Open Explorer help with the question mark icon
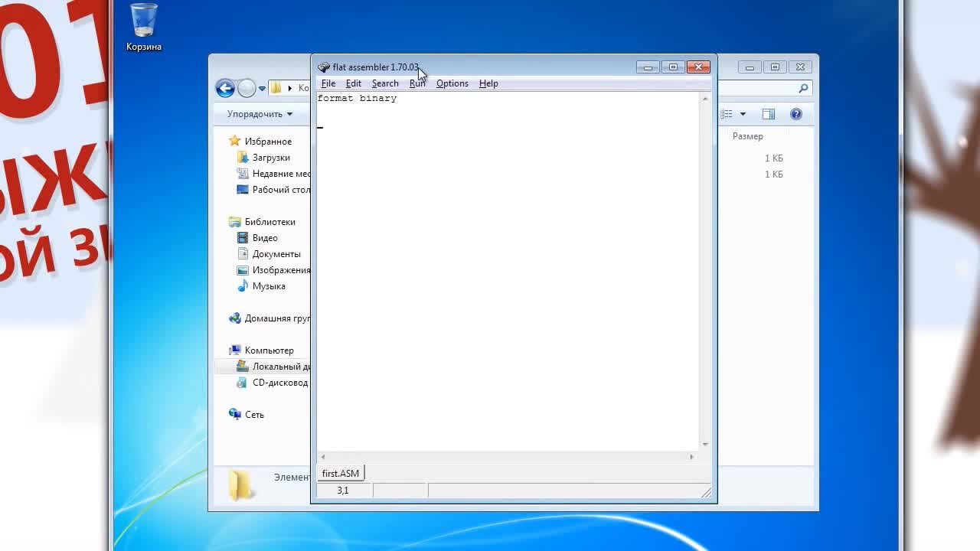This screenshot has width=980, height=551. click(796, 114)
